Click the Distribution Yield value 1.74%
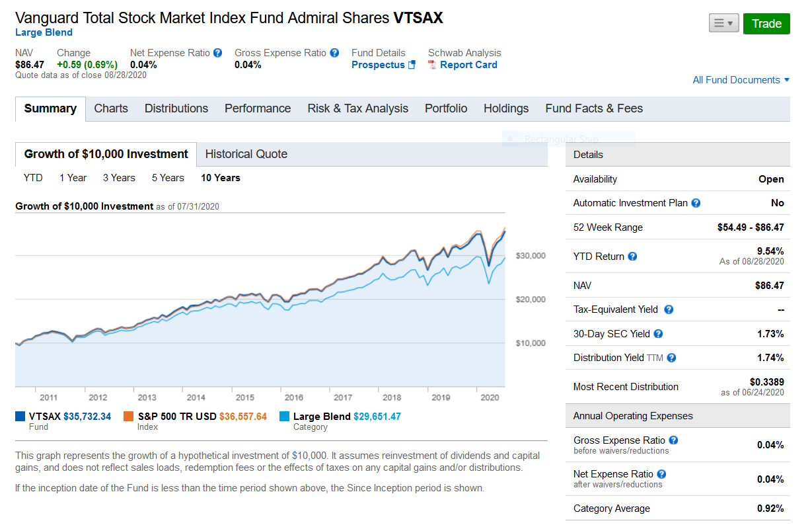Viewport: 812px width, 529px height. point(770,358)
